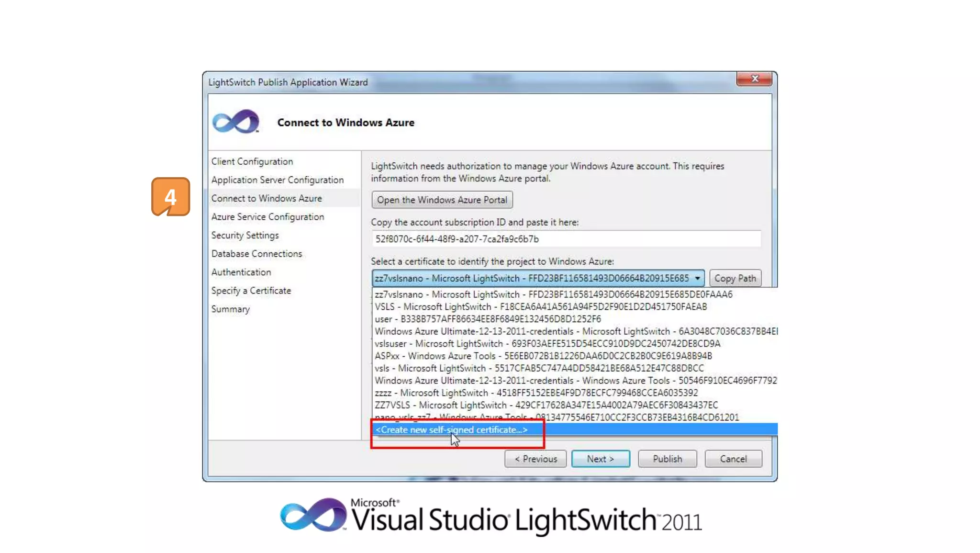Jump to Database Connections step

click(256, 254)
